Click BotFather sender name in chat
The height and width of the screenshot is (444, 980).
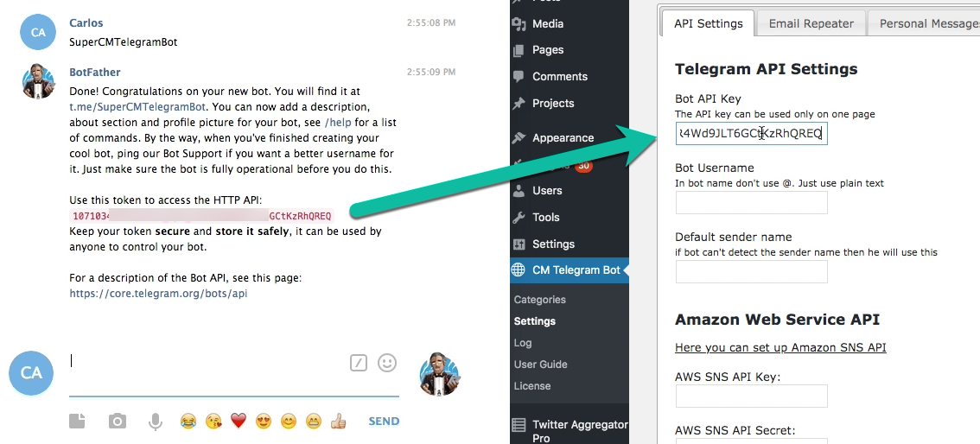95,73
